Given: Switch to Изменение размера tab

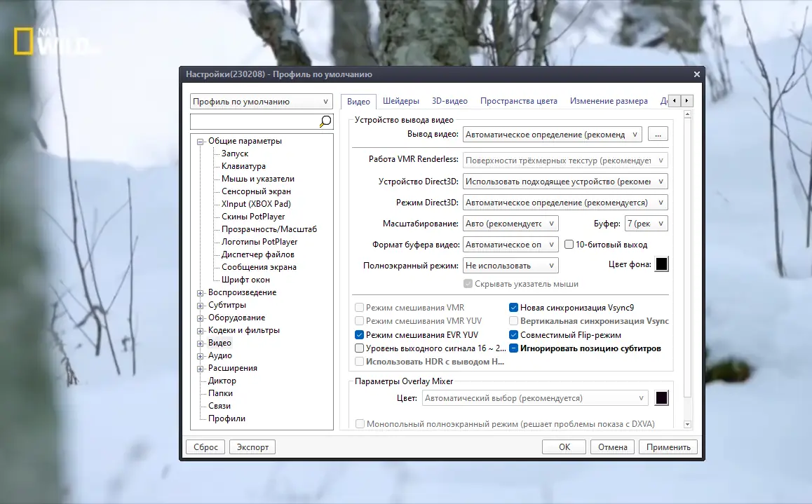Looking at the screenshot, I should click(x=609, y=101).
